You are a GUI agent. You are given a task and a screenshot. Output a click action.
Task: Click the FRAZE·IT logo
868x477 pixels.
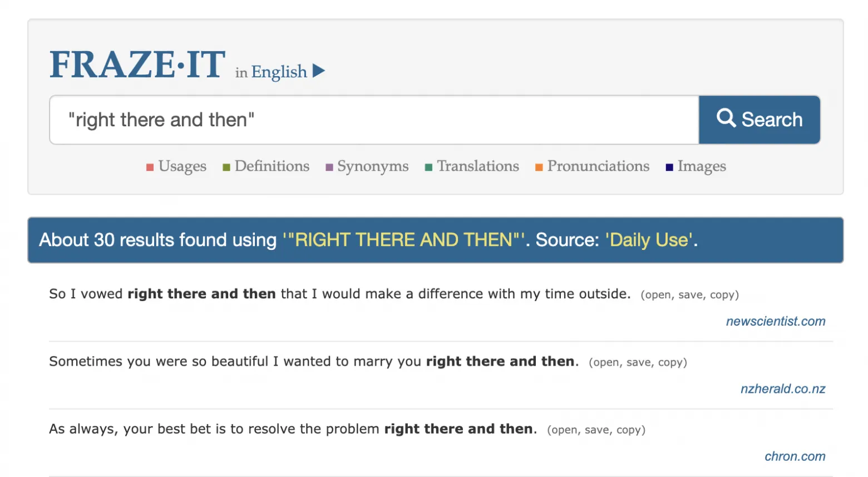pos(137,64)
